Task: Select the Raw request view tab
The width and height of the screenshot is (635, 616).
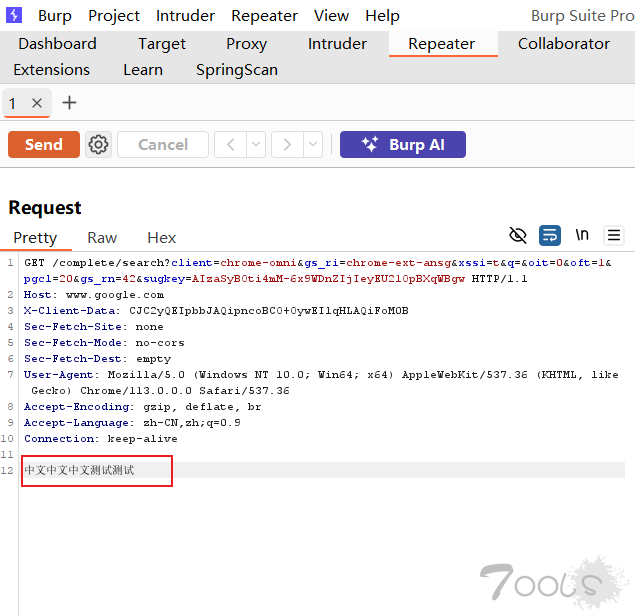Action: [102, 238]
